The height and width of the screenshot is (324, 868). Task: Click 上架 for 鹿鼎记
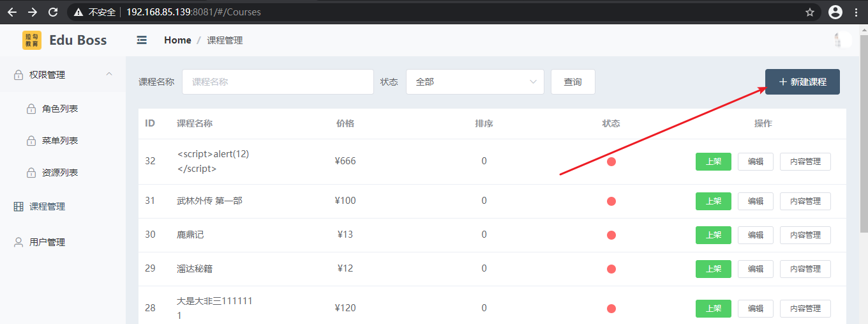pos(714,235)
